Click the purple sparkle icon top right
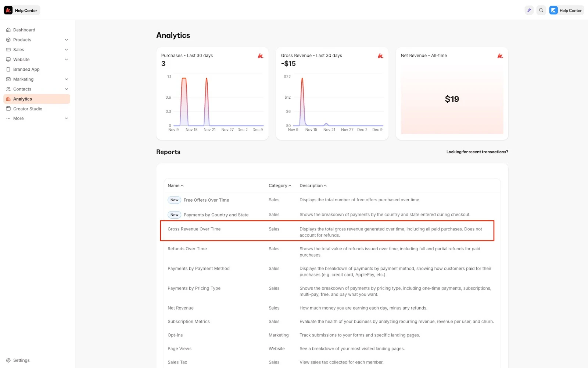The height and width of the screenshot is (368, 588). tap(529, 10)
